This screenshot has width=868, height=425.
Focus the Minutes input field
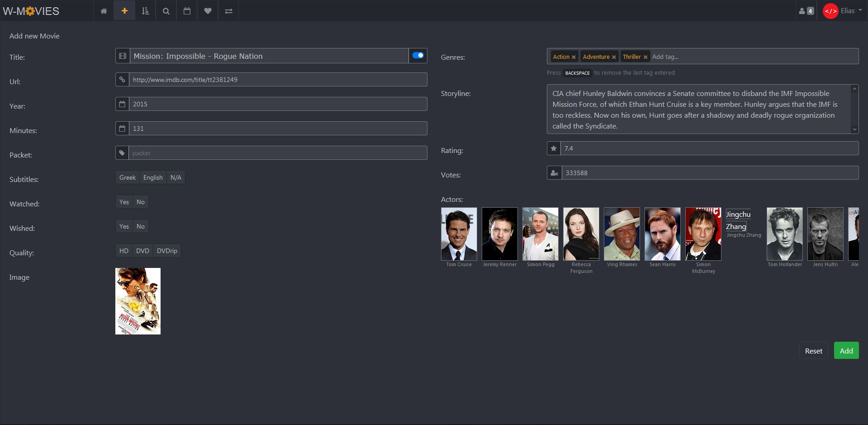278,129
